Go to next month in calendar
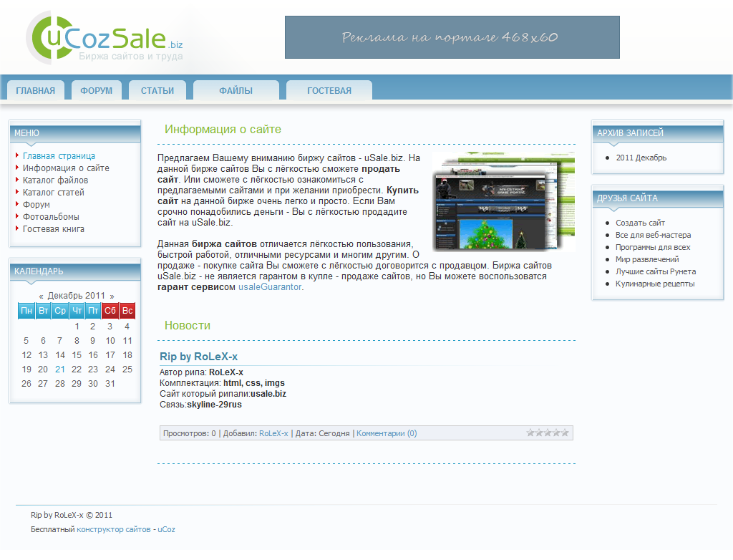The height and width of the screenshot is (560, 733). click(x=112, y=296)
